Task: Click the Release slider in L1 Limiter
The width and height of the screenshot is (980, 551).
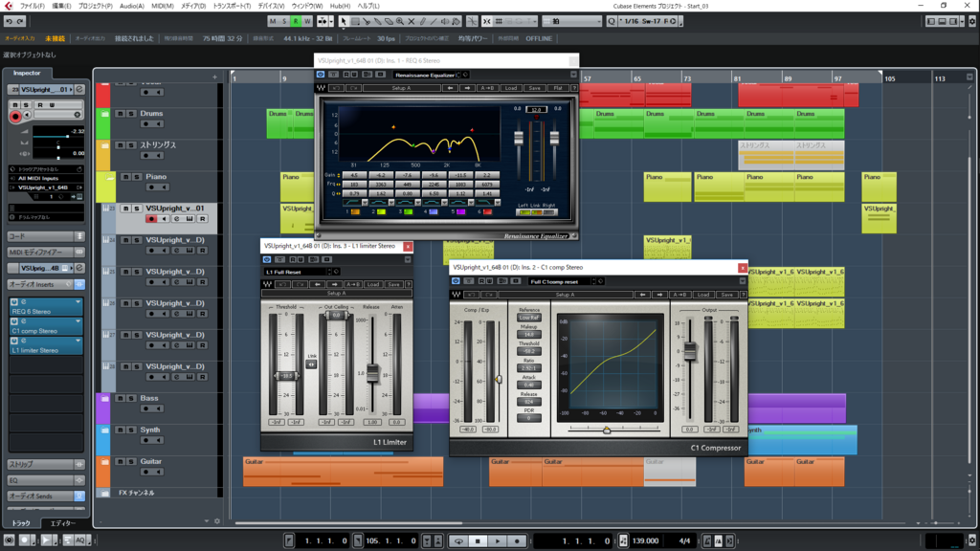Action: coord(372,373)
